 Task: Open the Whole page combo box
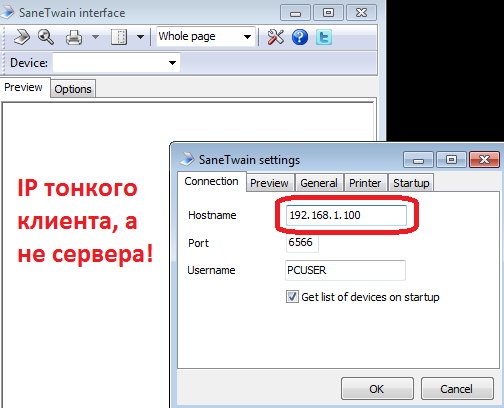point(206,36)
